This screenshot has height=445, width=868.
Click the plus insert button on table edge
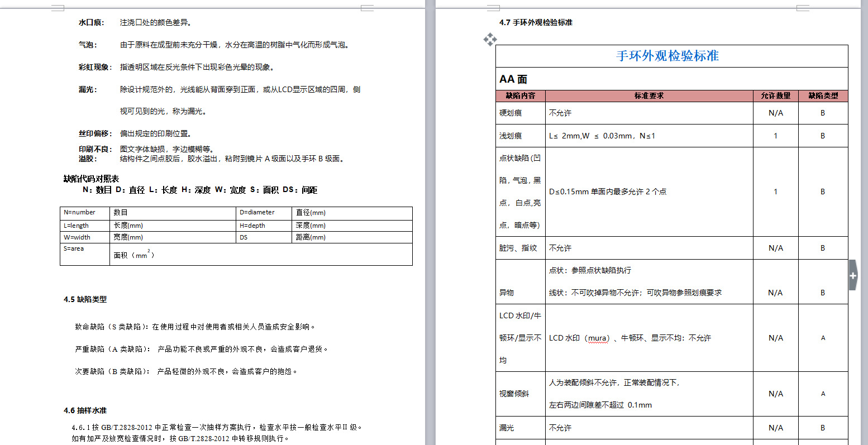(853, 275)
